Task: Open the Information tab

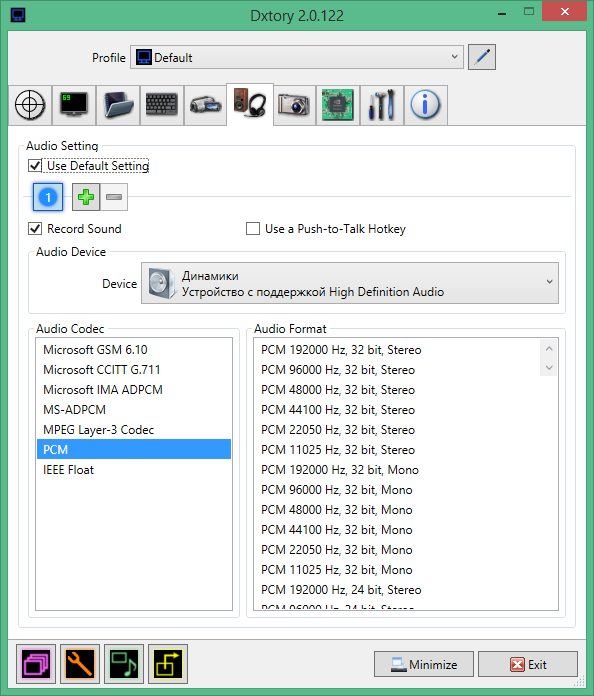Action: click(x=425, y=105)
